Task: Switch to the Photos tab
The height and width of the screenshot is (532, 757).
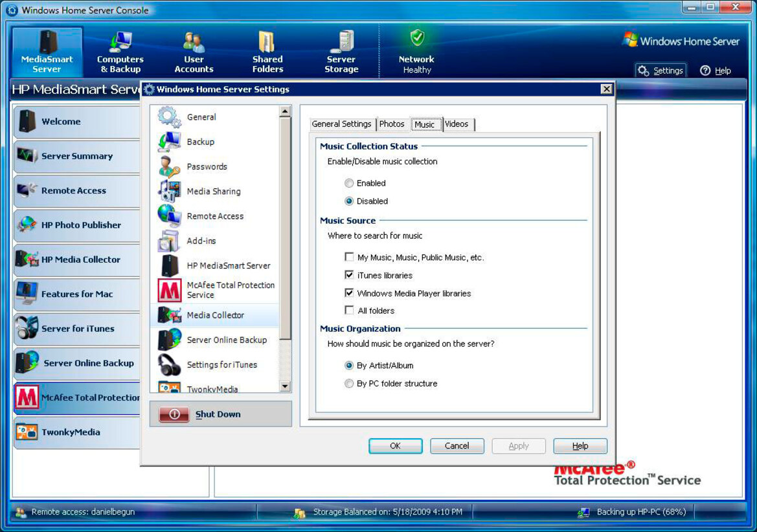Action: pos(392,124)
